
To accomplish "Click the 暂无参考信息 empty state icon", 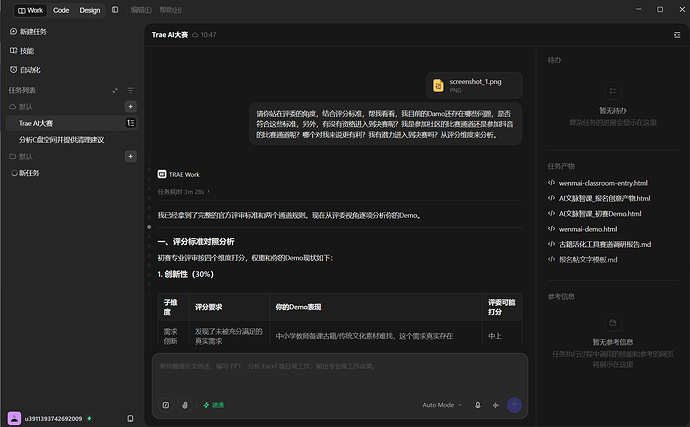I will pyautogui.click(x=613, y=323).
